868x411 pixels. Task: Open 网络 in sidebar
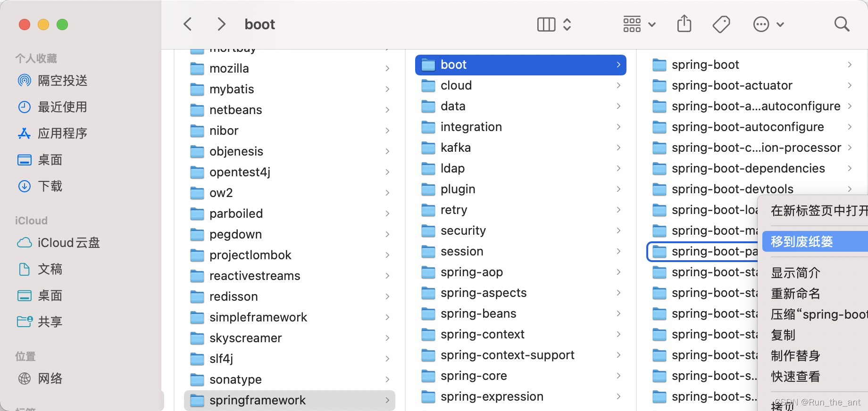(40, 378)
